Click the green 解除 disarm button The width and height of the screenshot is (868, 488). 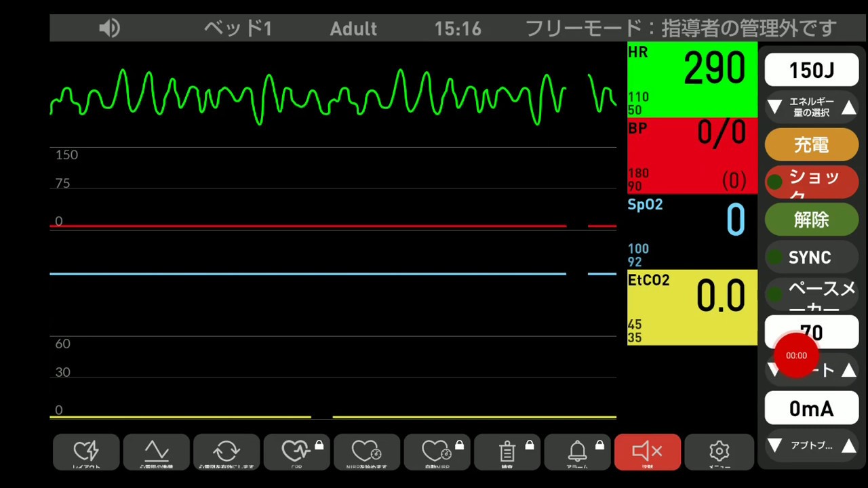click(x=812, y=220)
